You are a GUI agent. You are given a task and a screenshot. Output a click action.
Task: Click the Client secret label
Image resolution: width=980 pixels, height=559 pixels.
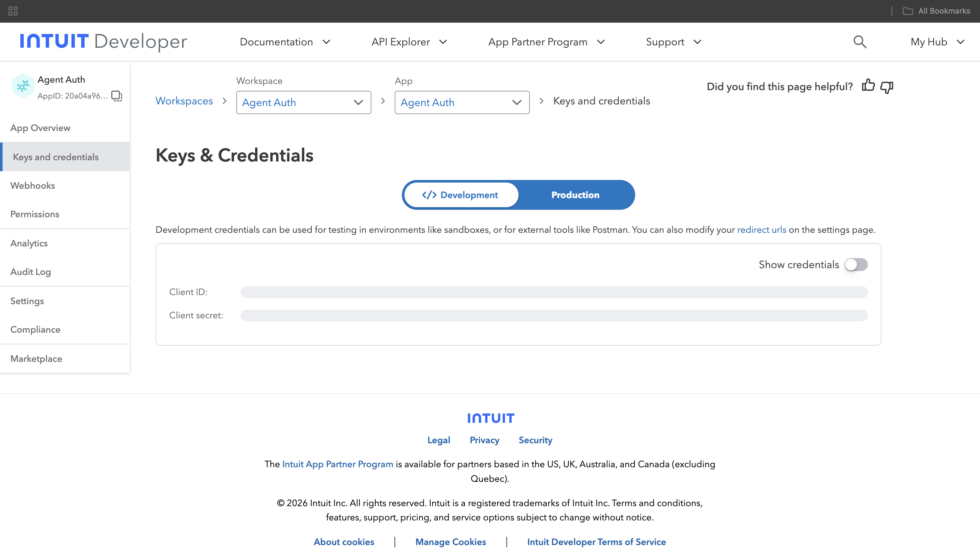(196, 315)
